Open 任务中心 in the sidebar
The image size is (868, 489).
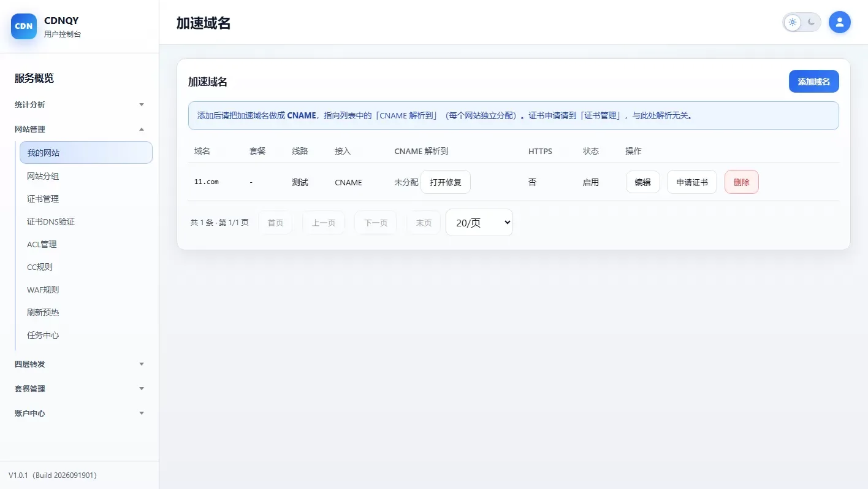(x=86, y=336)
